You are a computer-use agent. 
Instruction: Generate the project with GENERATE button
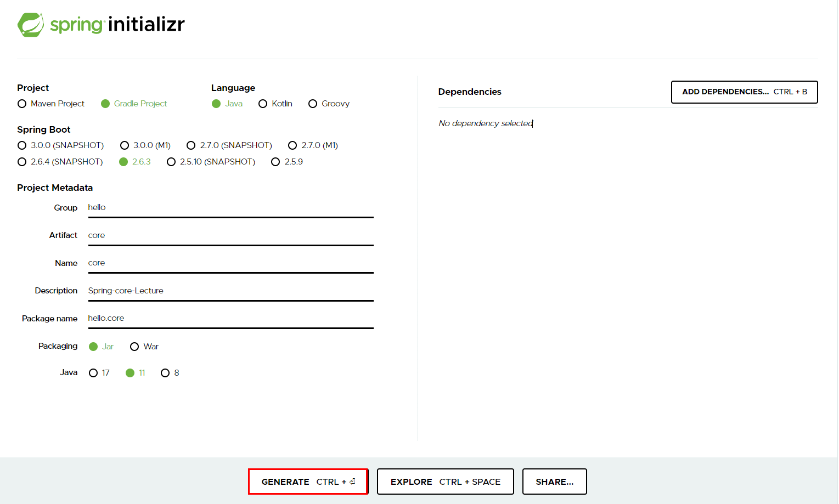click(x=308, y=482)
